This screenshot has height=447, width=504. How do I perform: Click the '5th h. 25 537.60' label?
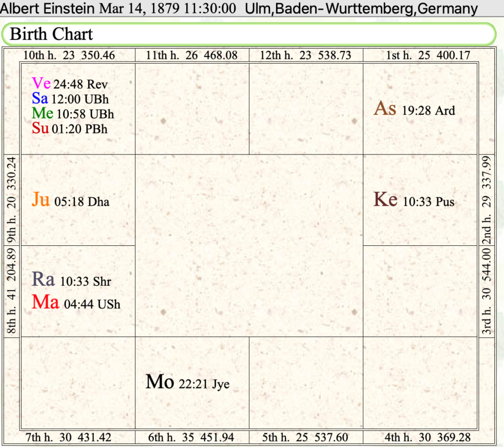[x=305, y=437]
